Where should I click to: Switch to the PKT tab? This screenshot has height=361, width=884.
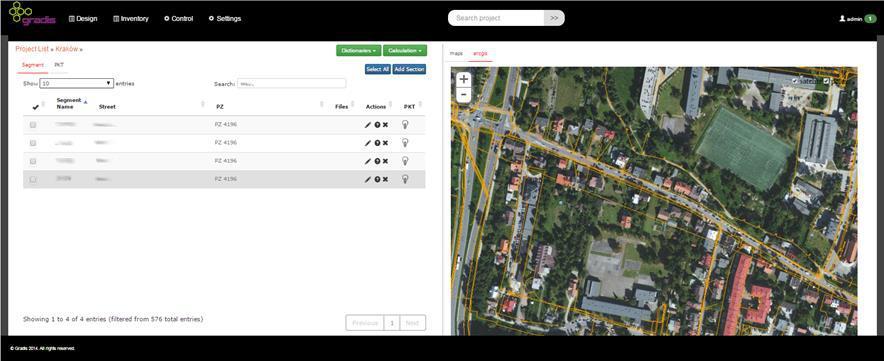coord(59,65)
